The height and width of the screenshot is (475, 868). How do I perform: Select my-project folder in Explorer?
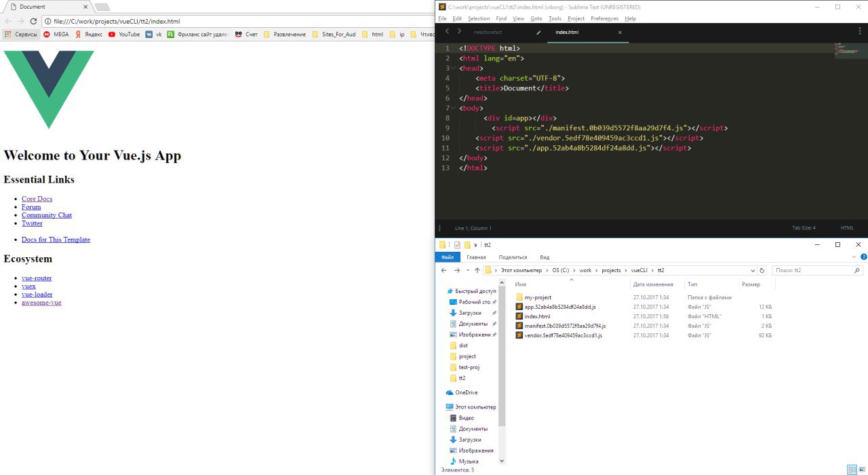[538, 297]
